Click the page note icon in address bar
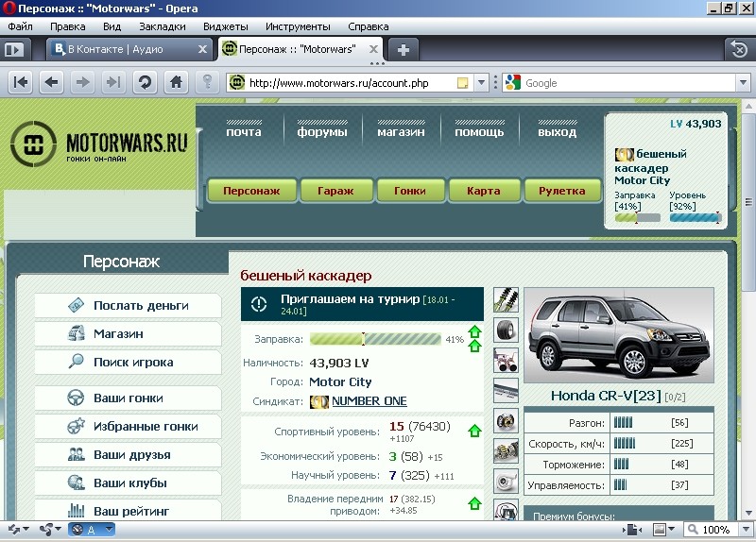This screenshot has height=542, width=756. pos(462,83)
